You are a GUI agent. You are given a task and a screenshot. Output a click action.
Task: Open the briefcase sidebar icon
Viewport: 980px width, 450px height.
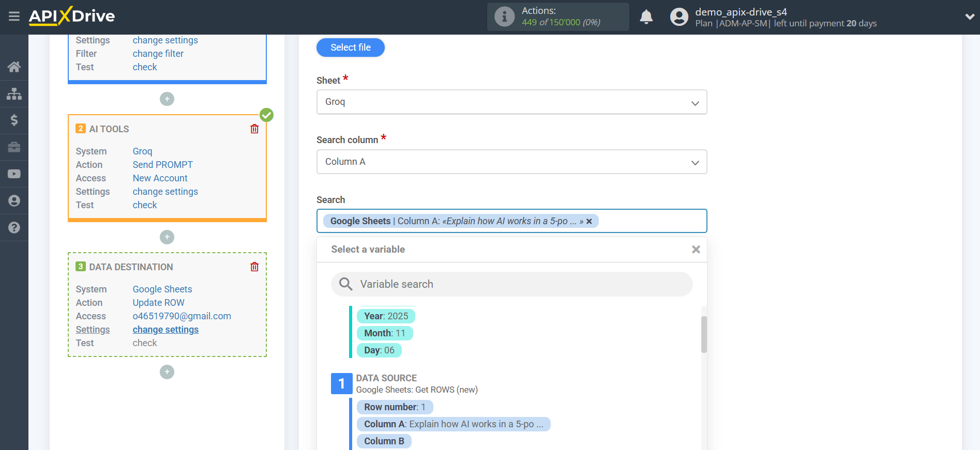tap(14, 147)
